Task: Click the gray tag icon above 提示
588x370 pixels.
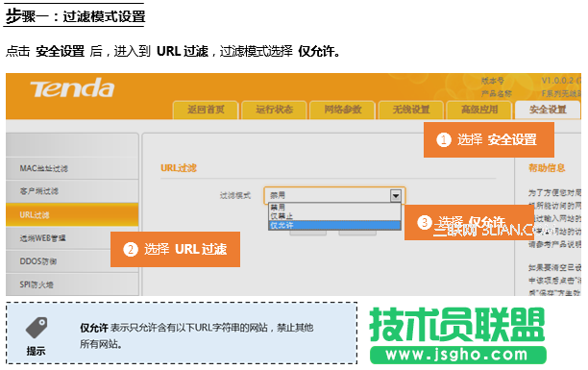Action: click(37, 328)
